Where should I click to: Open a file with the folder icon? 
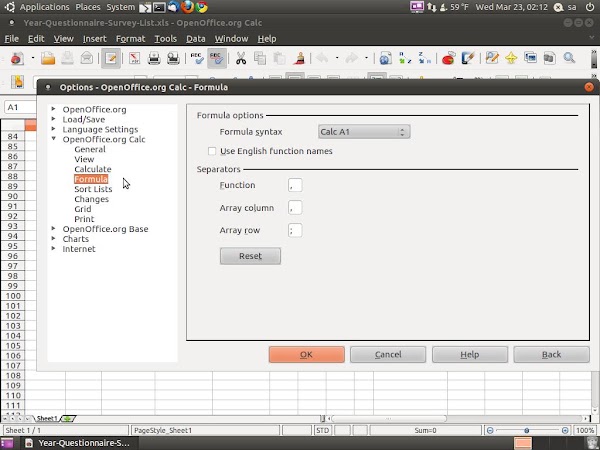point(48,59)
